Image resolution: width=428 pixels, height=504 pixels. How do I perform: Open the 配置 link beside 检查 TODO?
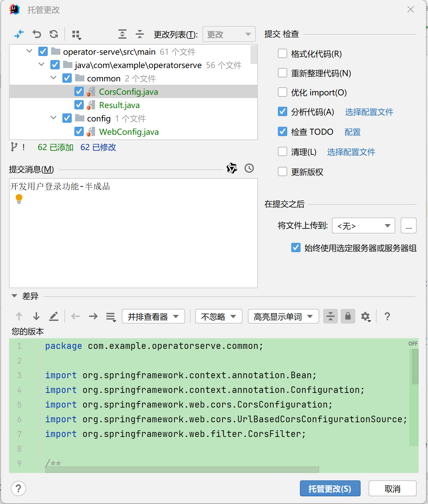352,132
